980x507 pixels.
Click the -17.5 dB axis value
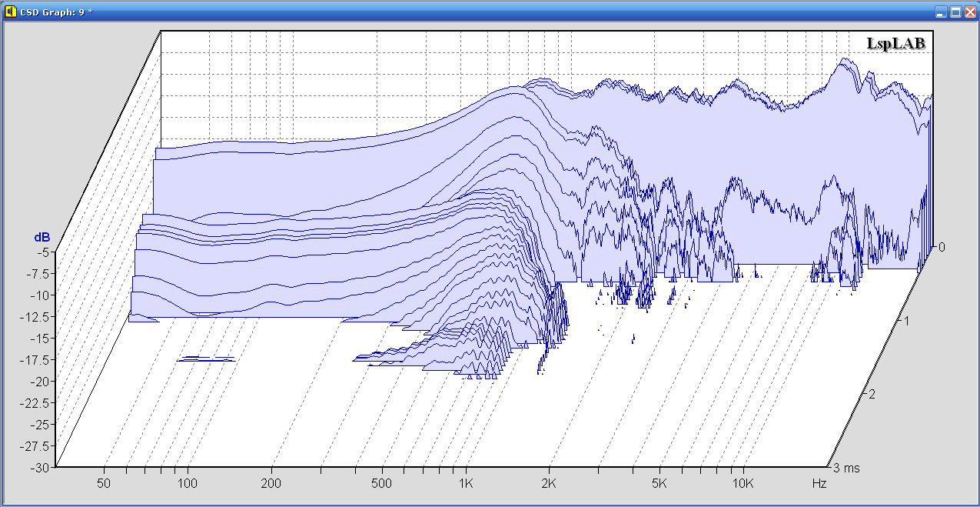coord(36,359)
